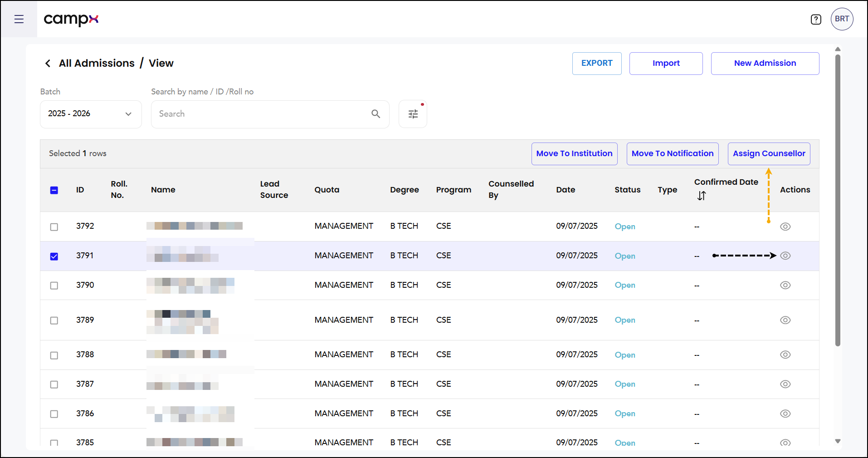
Task: View admission 3792 via eye icon
Action: click(785, 227)
